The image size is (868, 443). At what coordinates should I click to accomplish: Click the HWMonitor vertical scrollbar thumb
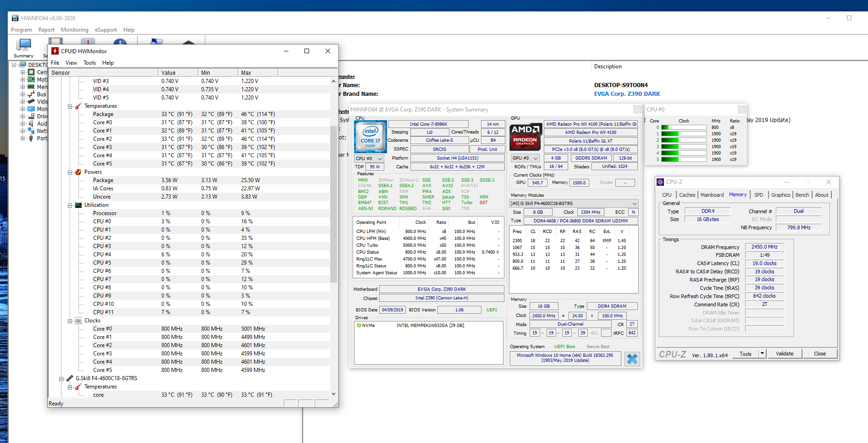[x=333, y=204]
